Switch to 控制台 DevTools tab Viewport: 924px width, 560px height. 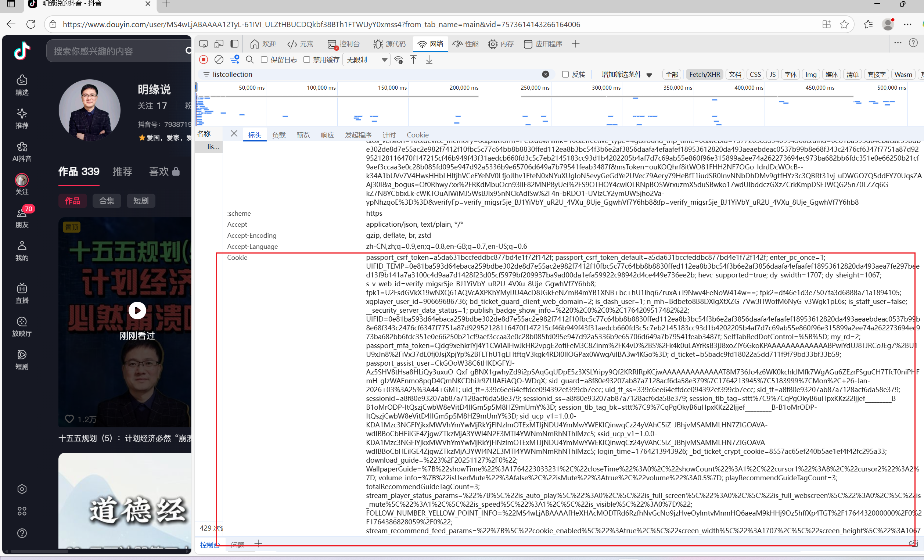click(344, 44)
